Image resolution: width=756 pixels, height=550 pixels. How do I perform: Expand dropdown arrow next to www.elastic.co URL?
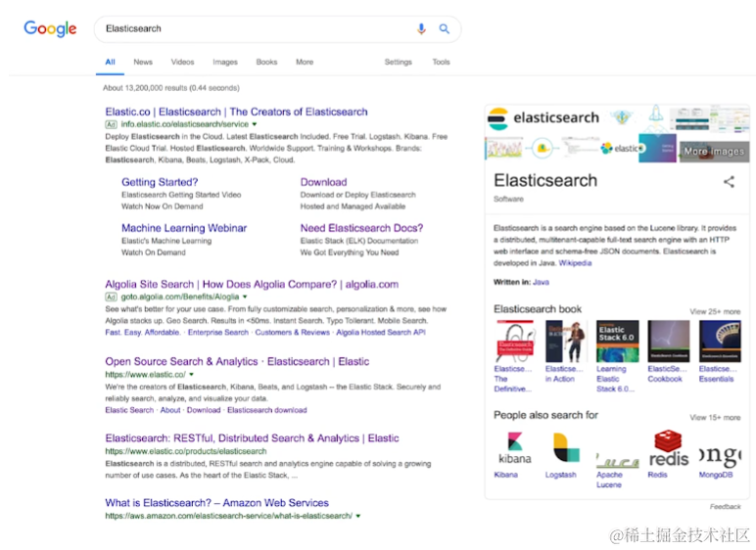click(191, 375)
